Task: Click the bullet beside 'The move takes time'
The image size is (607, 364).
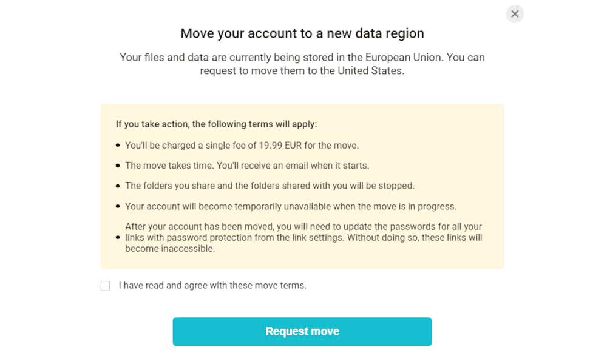Action: 118,166
